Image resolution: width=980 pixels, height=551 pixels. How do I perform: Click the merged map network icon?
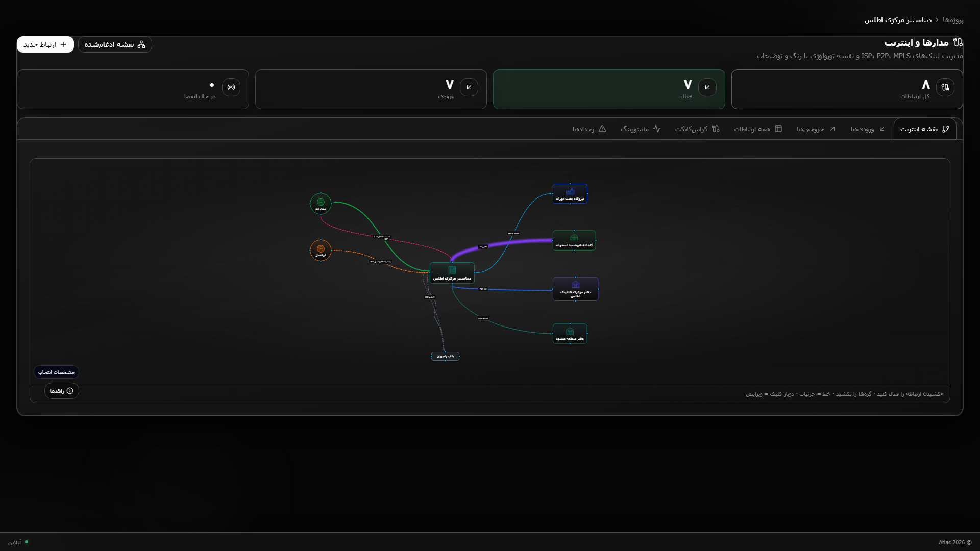(141, 44)
